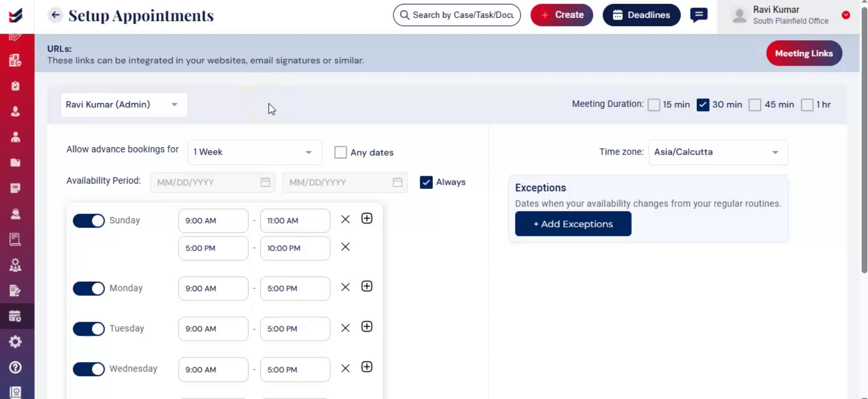This screenshot has height=399, width=868.
Task: Click the Add Exceptions button
Action: [x=573, y=224]
